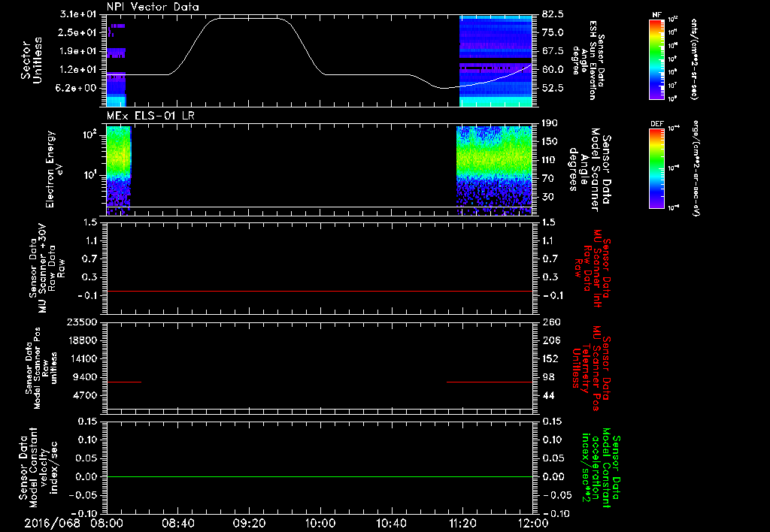The width and height of the screenshot is (770, 532).
Task: Click the '260' telemetry tick label
Action: [550, 322]
